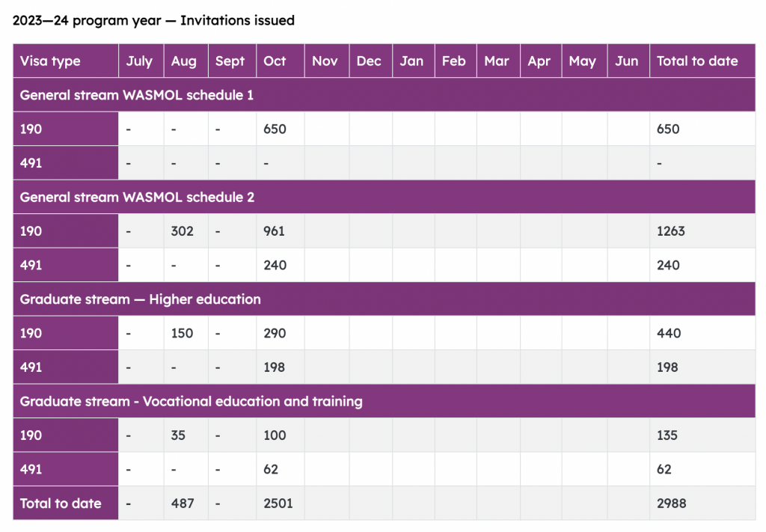Select the 2501 total under Oct

[x=278, y=504]
